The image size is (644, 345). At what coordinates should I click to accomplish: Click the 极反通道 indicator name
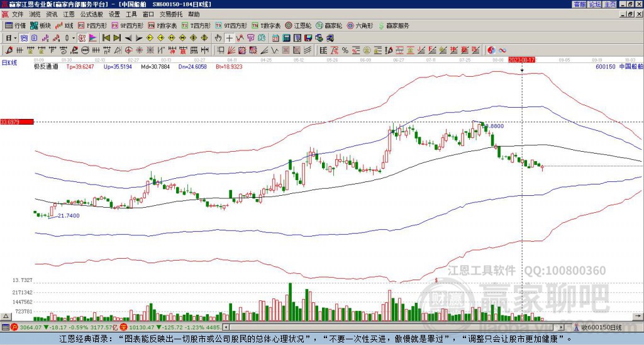(x=46, y=66)
